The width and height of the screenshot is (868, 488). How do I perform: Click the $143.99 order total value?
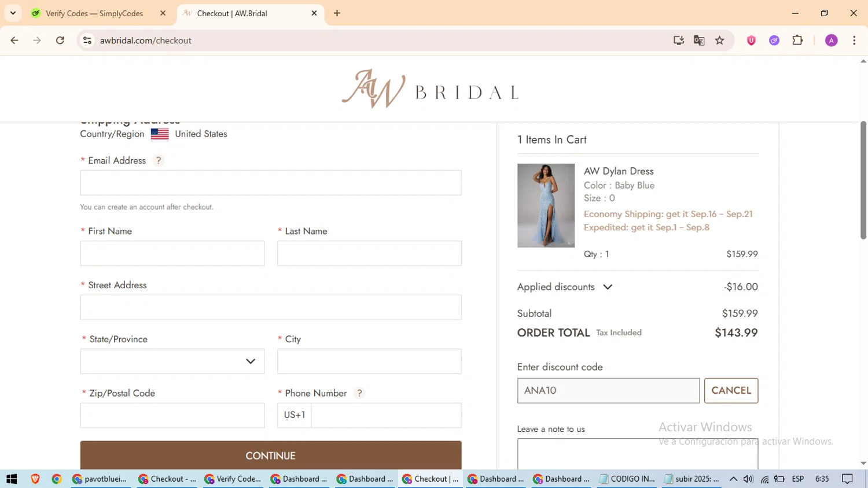736,333
